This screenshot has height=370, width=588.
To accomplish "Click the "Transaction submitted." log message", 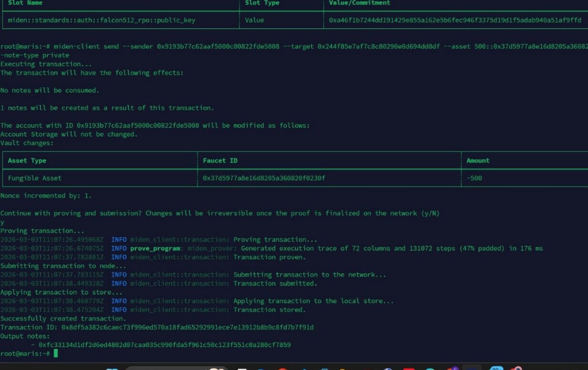I will coord(275,284).
